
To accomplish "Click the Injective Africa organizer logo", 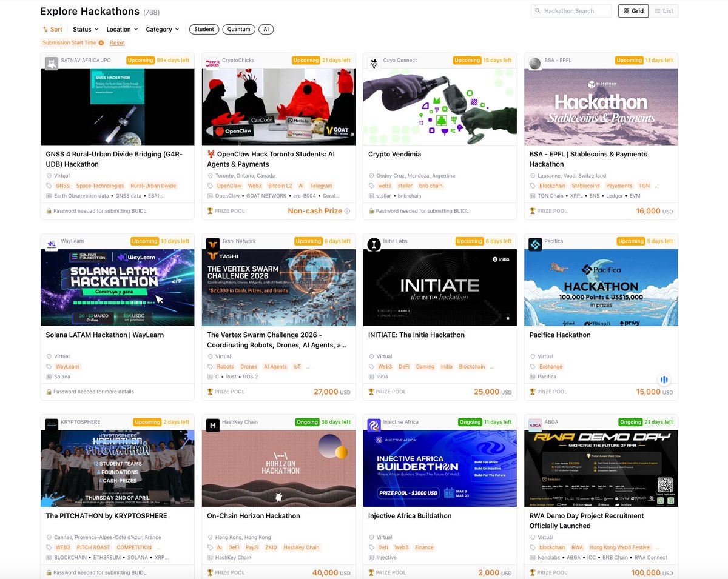I will (x=374, y=425).
